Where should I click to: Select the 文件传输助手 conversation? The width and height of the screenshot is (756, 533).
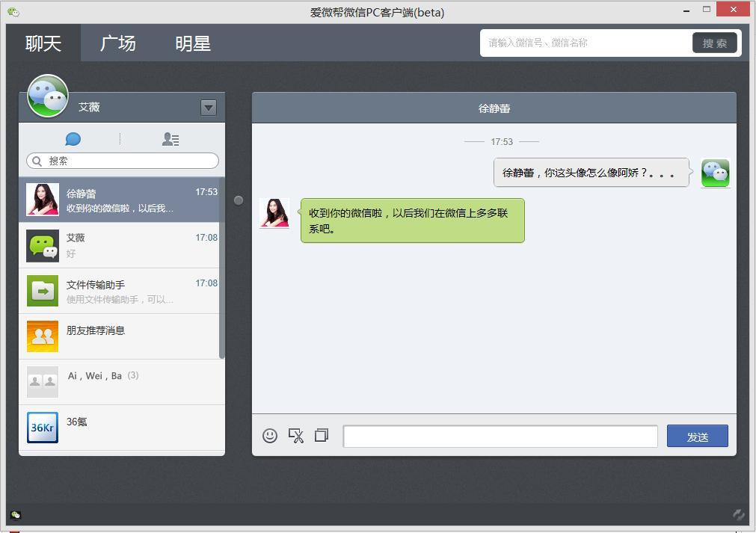(x=119, y=291)
